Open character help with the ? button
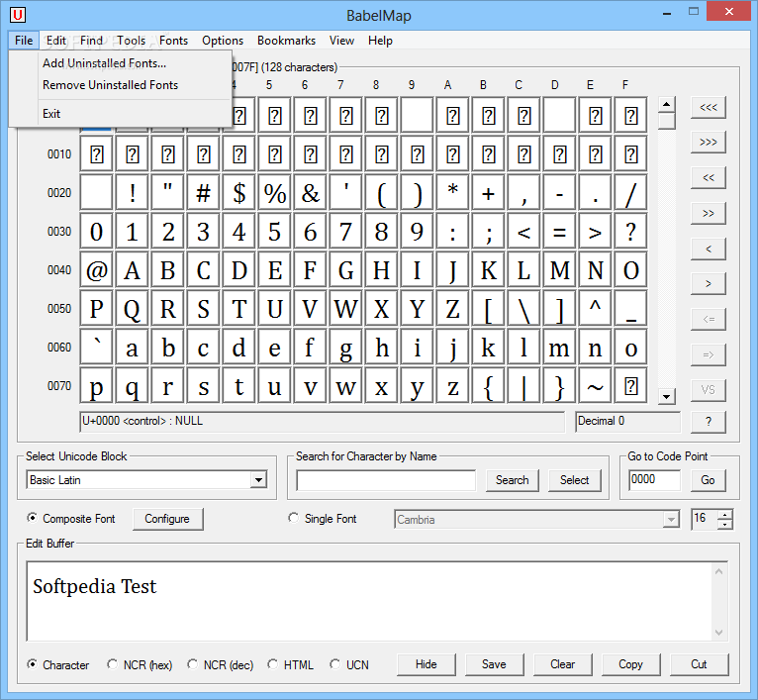Image resolution: width=758 pixels, height=700 pixels. [709, 422]
